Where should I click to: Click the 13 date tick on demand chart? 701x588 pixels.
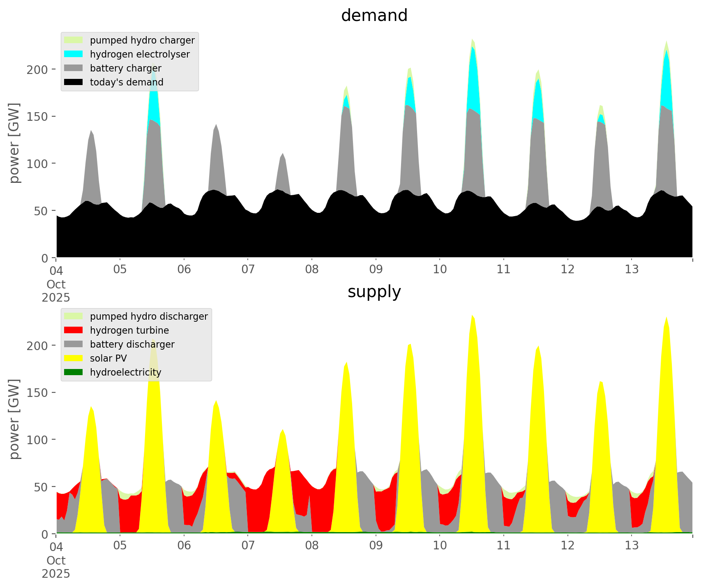[632, 270]
